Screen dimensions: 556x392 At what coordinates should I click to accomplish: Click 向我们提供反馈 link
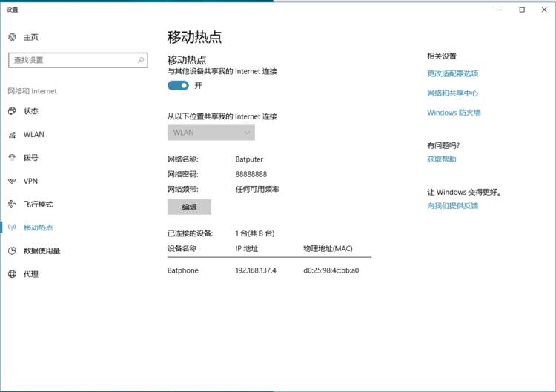point(452,205)
